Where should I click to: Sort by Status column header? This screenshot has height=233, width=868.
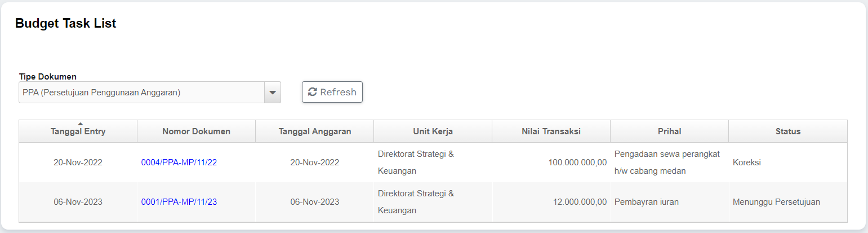tap(787, 131)
